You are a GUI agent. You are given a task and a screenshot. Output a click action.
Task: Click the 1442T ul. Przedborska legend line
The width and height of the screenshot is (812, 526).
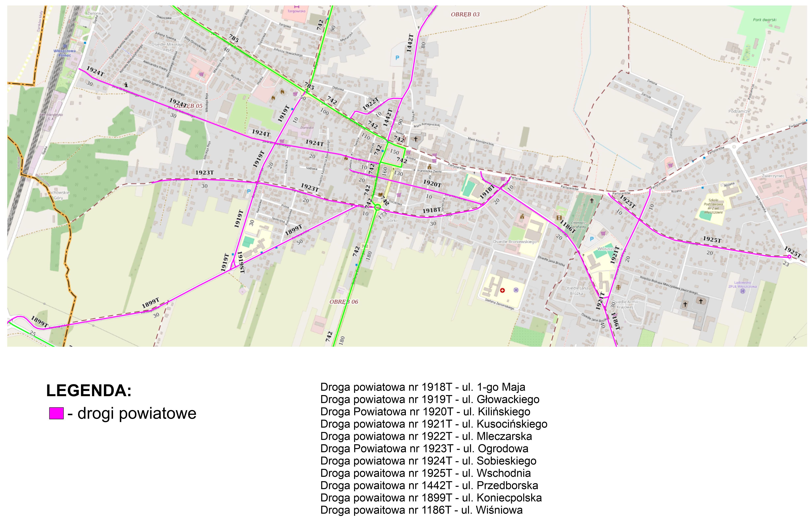pyautogui.click(x=429, y=485)
